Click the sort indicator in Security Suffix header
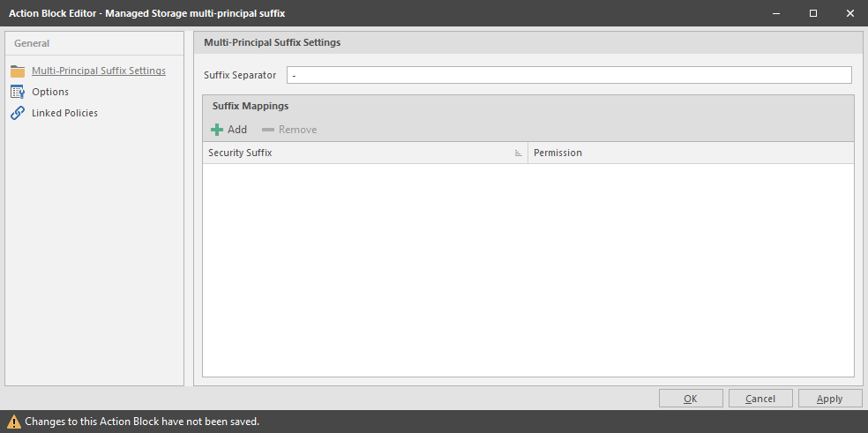Image resolution: width=868 pixels, height=433 pixels. pos(519,153)
